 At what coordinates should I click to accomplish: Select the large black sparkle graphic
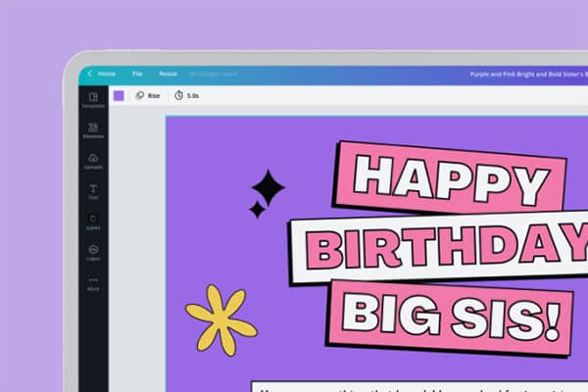269,187
